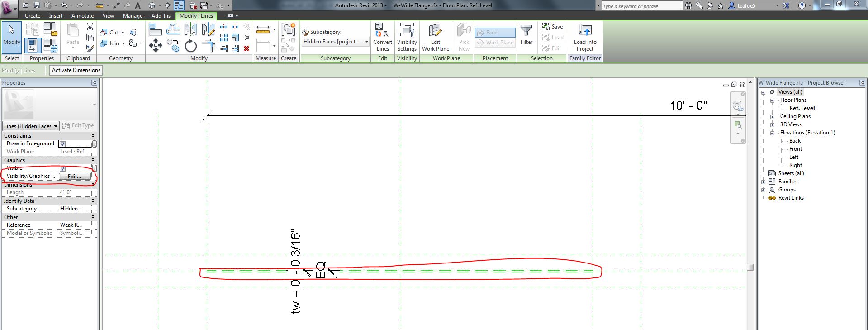Open the View ribbon tab
Image resolution: width=868 pixels, height=330 pixels.
[108, 16]
